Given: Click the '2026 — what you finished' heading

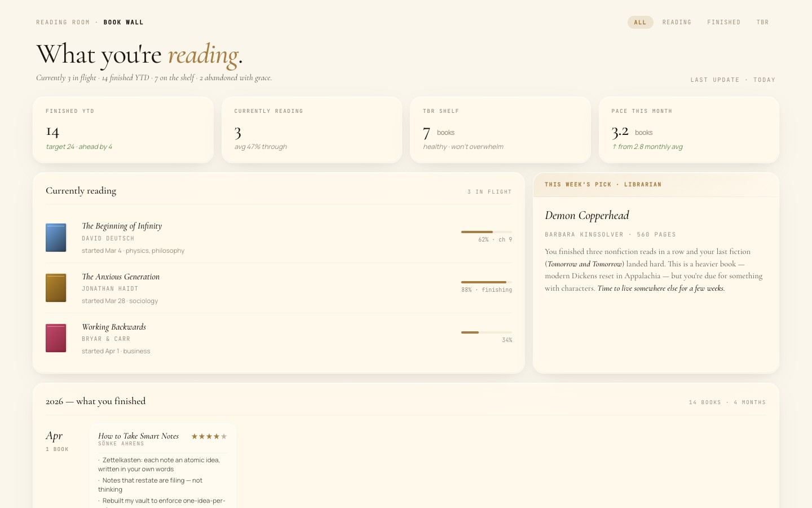Looking at the screenshot, I should 96,401.
